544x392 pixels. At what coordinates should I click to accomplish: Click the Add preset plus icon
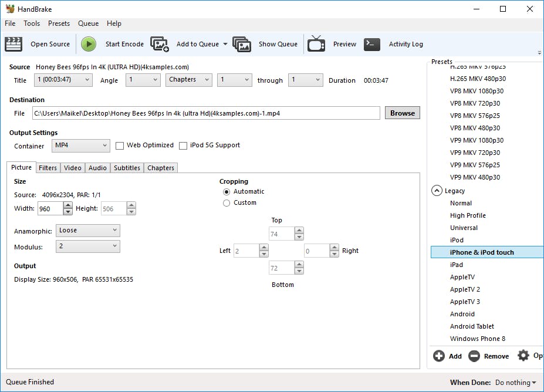point(438,356)
